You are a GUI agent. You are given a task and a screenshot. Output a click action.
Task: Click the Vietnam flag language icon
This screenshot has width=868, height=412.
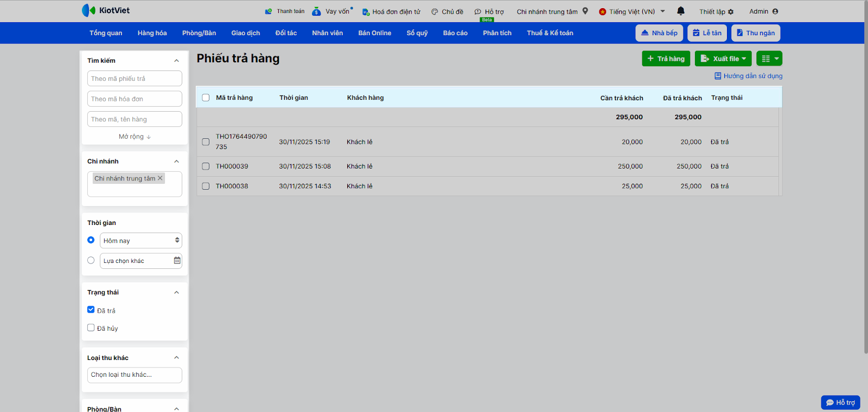click(602, 11)
